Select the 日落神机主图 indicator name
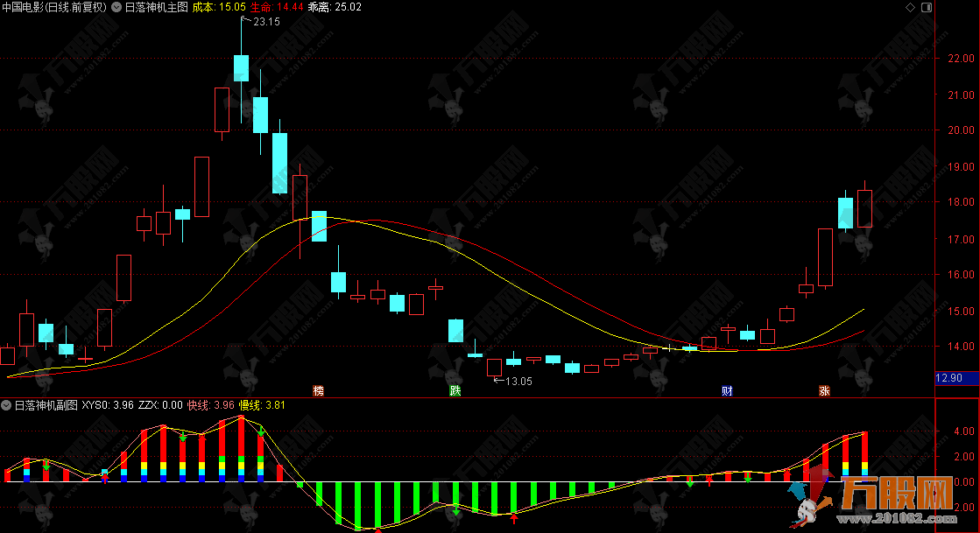Viewport: 980px width, 533px height. [156, 8]
